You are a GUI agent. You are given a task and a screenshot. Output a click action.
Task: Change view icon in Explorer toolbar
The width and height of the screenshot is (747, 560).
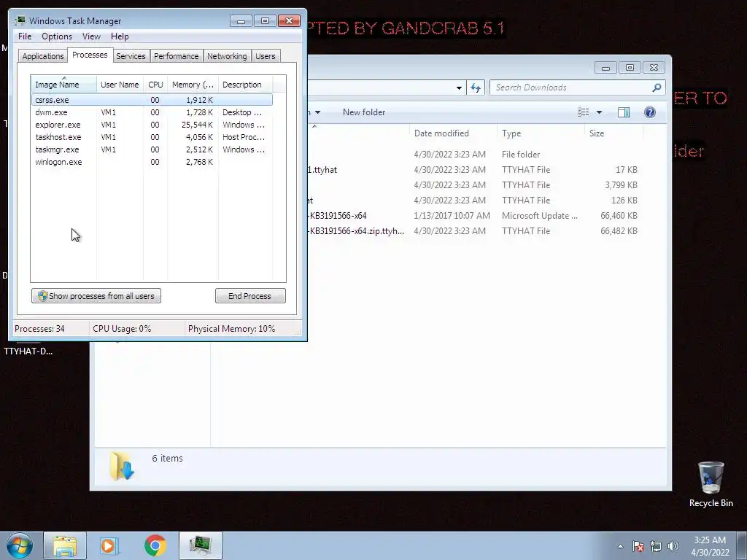click(x=583, y=112)
